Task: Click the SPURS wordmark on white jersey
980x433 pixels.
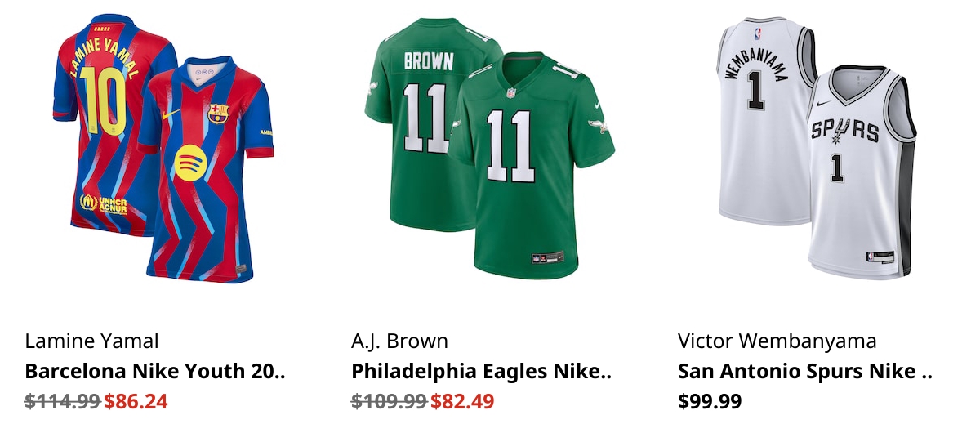Action: tap(844, 130)
